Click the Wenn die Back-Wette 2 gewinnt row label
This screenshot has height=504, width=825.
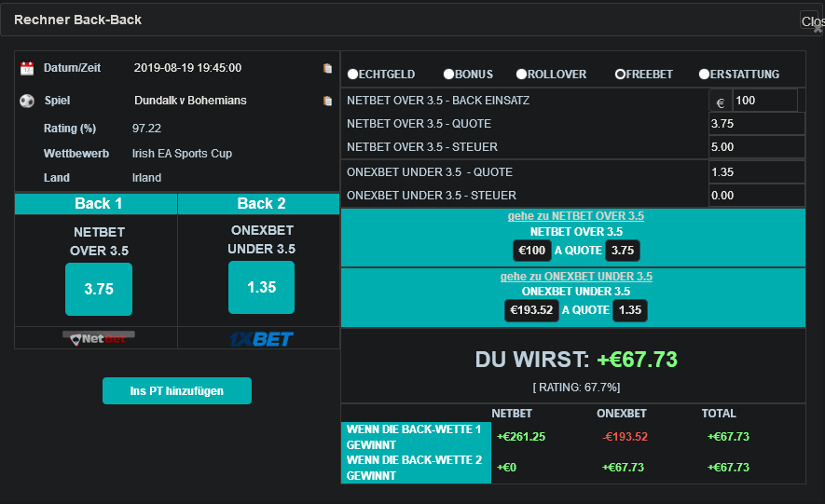coord(414,468)
